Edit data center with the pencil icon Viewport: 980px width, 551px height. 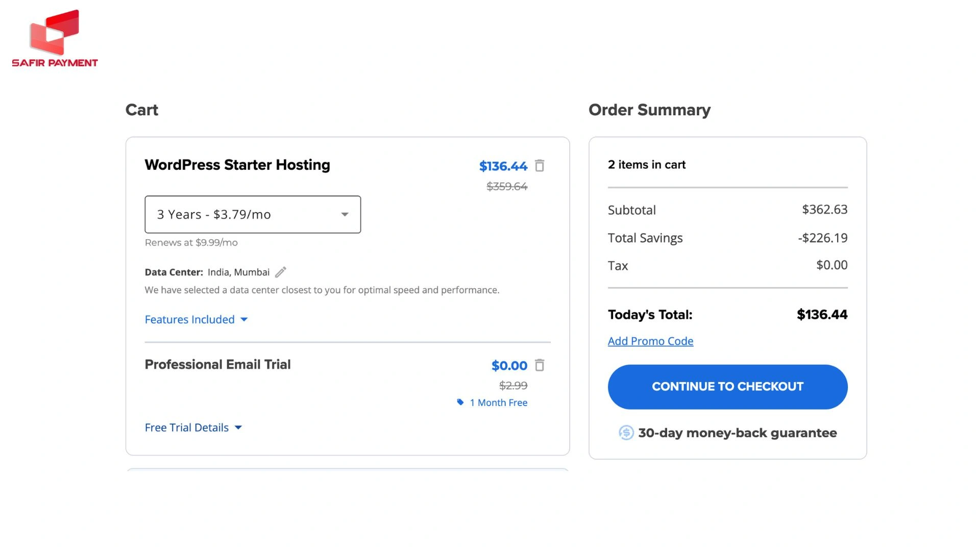point(281,272)
